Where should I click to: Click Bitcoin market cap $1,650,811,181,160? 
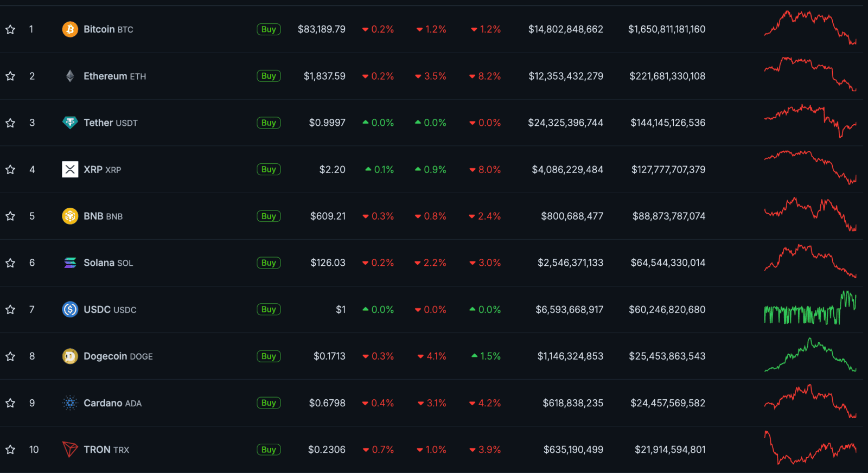tap(667, 29)
